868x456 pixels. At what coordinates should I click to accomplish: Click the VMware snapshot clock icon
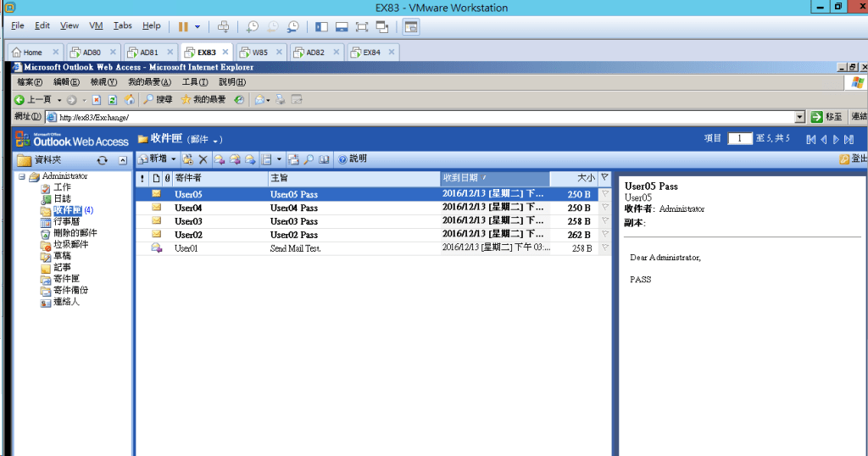(x=253, y=27)
